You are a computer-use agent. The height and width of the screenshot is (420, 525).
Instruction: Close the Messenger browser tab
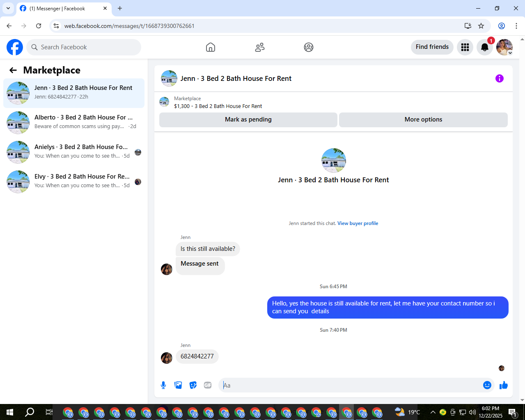105,8
